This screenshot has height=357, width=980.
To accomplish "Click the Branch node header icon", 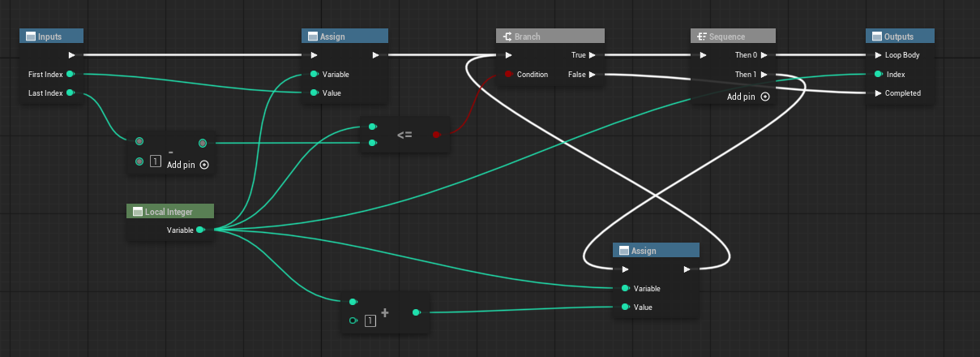I will click(x=507, y=37).
